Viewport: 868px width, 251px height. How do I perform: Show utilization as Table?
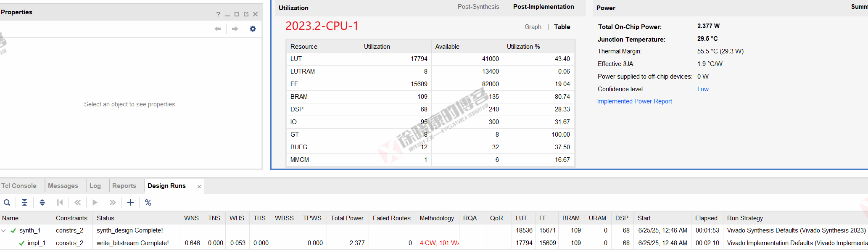pyautogui.click(x=562, y=27)
